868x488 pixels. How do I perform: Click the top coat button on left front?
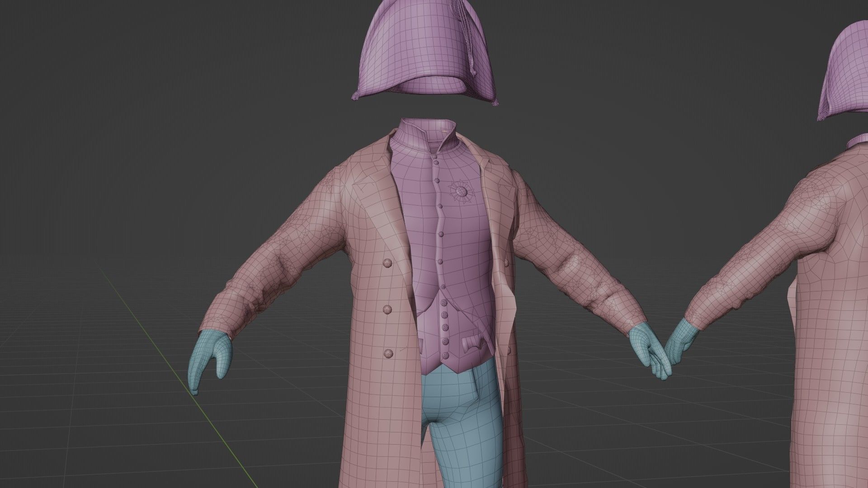[388, 263]
